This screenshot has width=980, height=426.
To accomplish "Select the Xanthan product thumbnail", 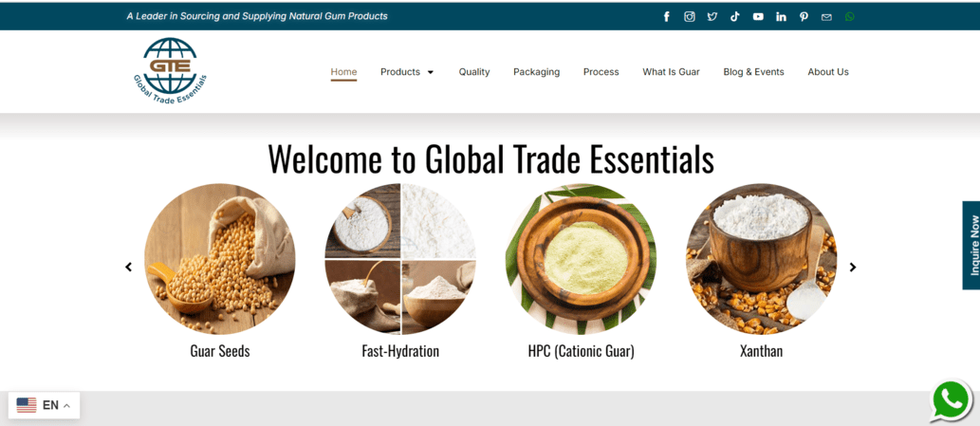I will click(761, 259).
